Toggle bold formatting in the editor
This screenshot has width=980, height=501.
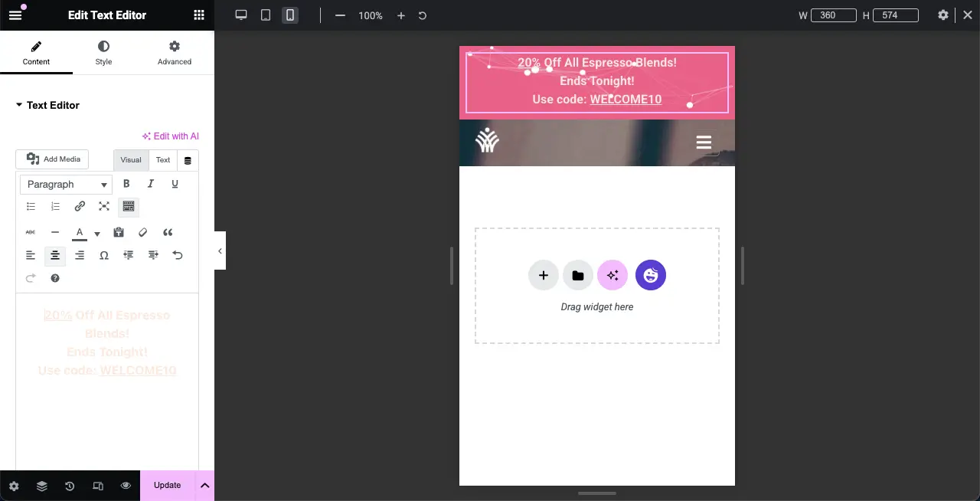coord(126,184)
